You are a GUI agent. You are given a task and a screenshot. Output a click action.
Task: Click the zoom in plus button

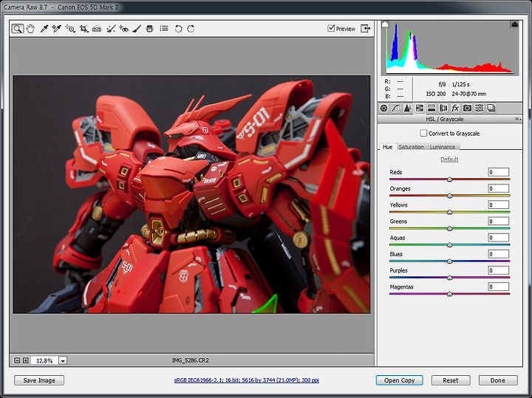[x=25, y=360]
